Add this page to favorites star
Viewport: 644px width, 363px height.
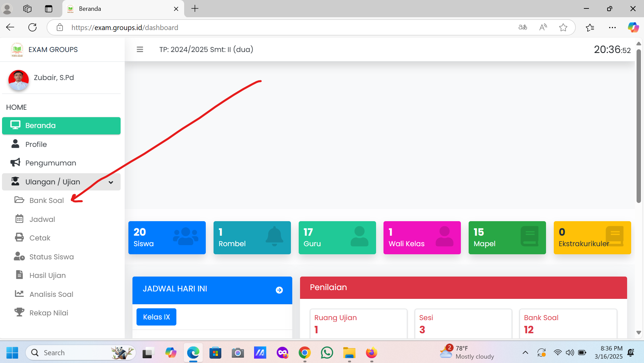(563, 28)
